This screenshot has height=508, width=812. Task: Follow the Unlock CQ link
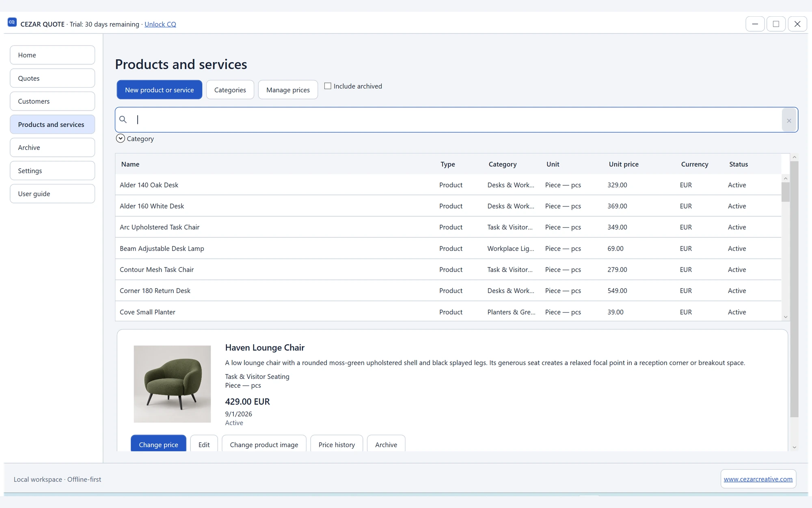[x=160, y=24]
